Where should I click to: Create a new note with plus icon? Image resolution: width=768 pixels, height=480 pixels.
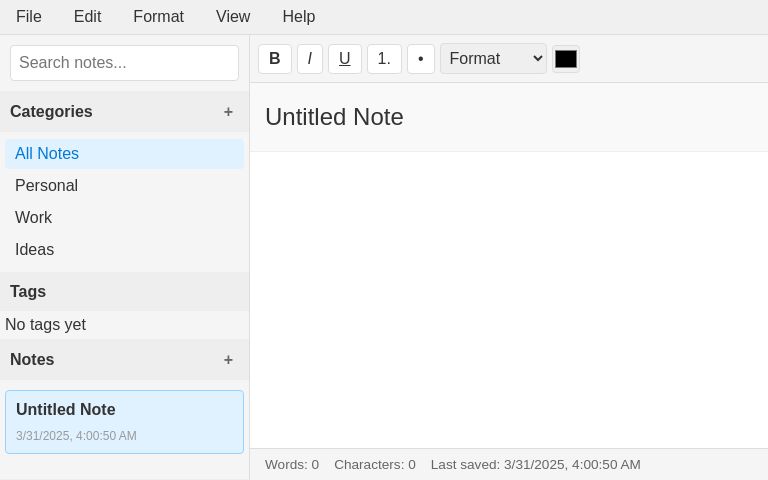point(228,360)
